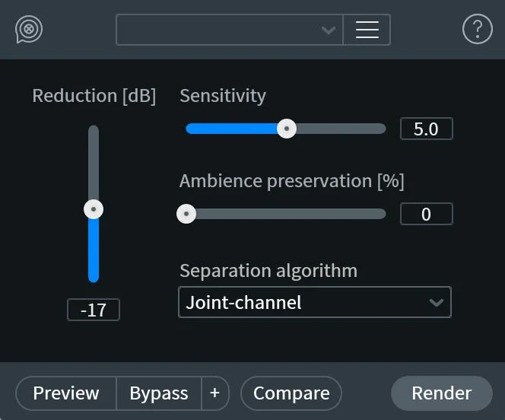
Task: Open help via the question mark icon
Action: point(478,29)
